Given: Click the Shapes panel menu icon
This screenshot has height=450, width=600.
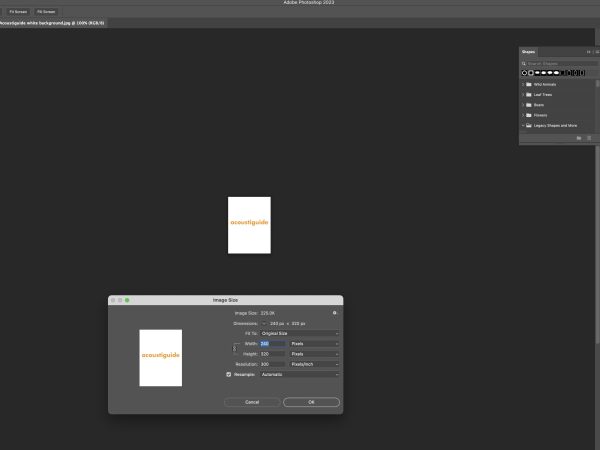Looking at the screenshot, I should [595, 51].
